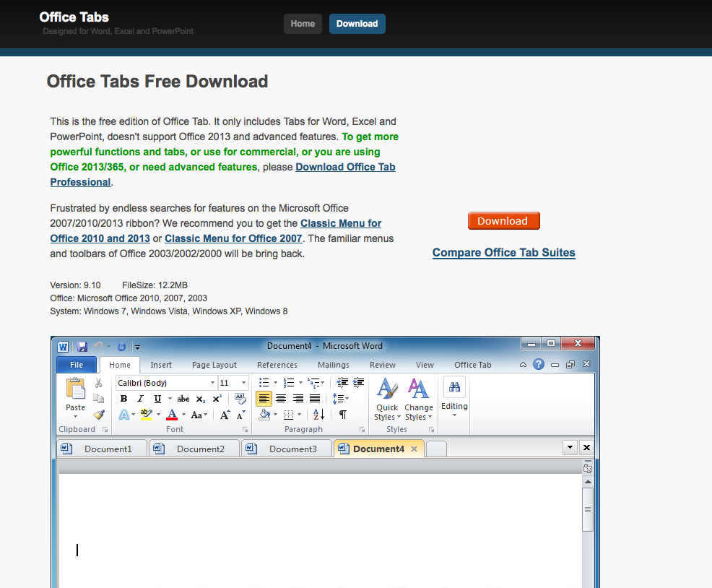This screenshot has height=588, width=712.
Task: Click the Numbering list icon
Action: click(289, 383)
